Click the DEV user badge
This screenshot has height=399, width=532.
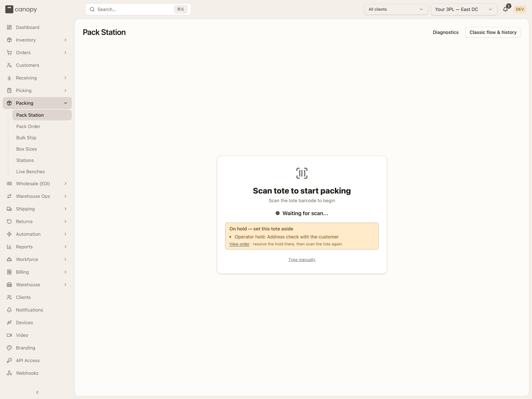tap(520, 9)
